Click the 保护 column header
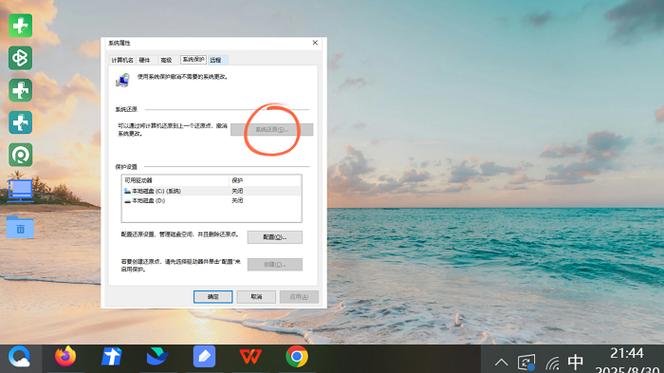The width and height of the screenshot is (664, 373). pyautogui.click(x=265, y=180)
